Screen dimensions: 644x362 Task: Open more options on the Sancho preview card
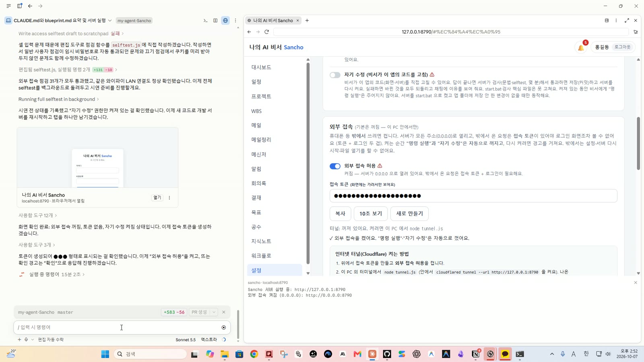[x=169, y=198]
